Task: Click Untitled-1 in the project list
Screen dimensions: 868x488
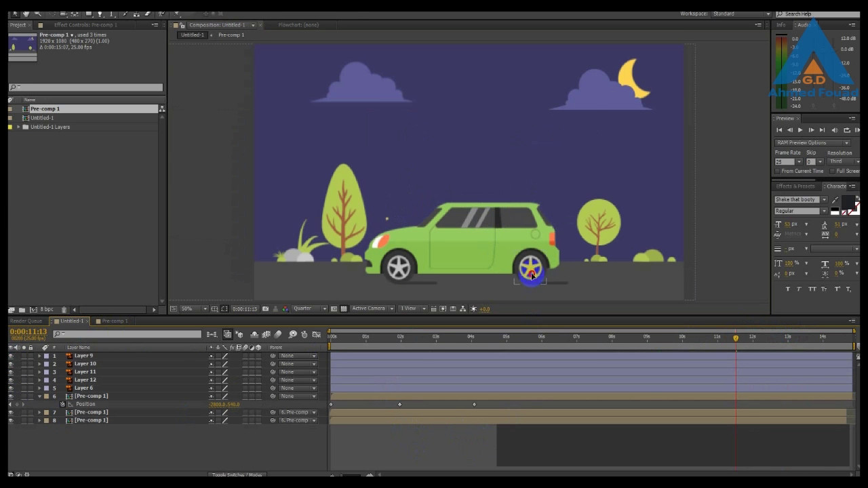Action: tap(42, 118)
